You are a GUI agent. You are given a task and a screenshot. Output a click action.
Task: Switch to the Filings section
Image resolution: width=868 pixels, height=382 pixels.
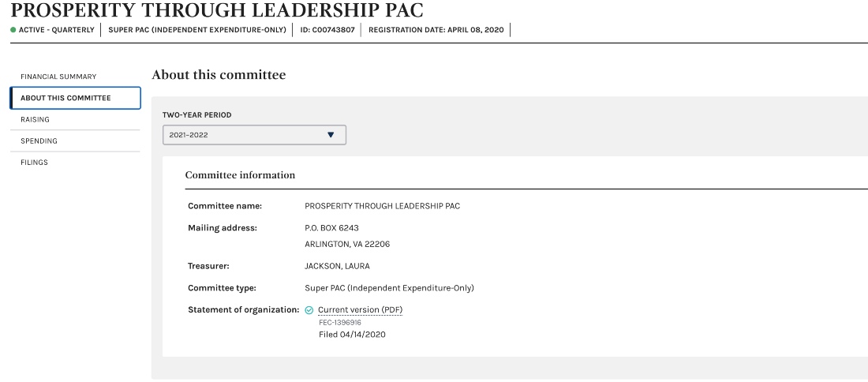[34, 163]
